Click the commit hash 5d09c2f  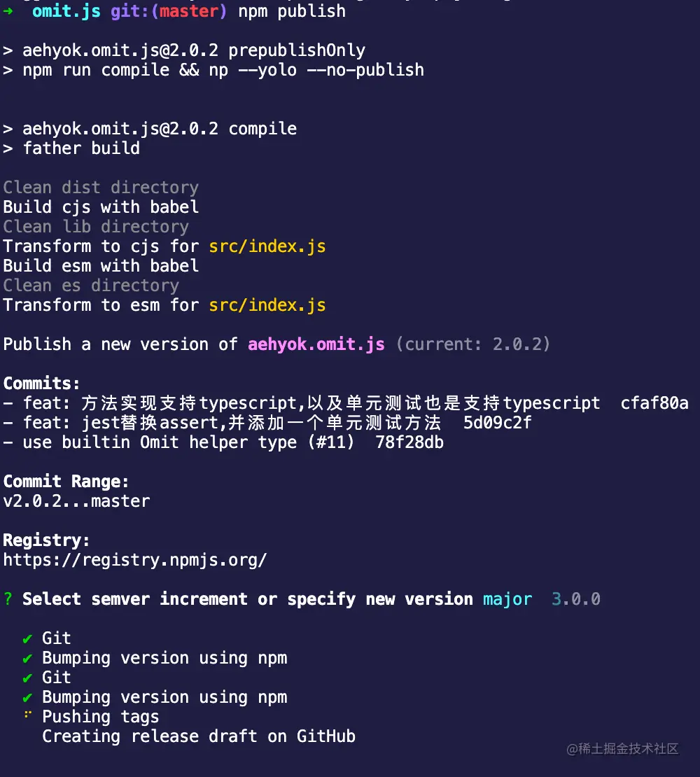pos(498,423)
